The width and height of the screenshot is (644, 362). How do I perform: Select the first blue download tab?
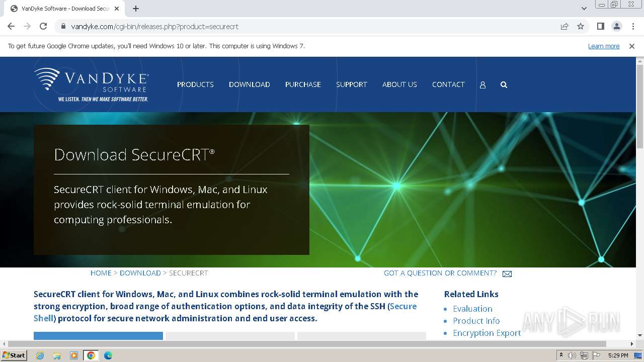point(98,336)
